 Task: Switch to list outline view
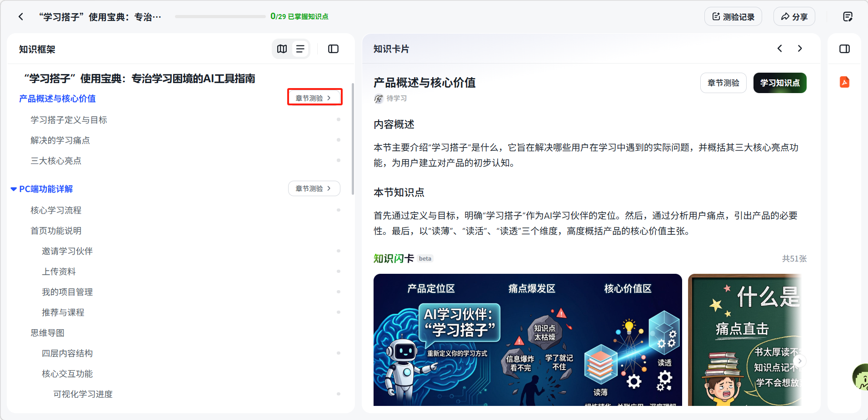tap(300, 49)
